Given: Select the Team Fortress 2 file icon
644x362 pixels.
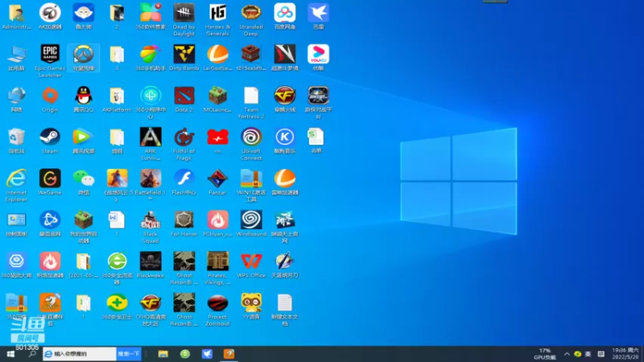Looking at the screenshot, I should [251, 102].
